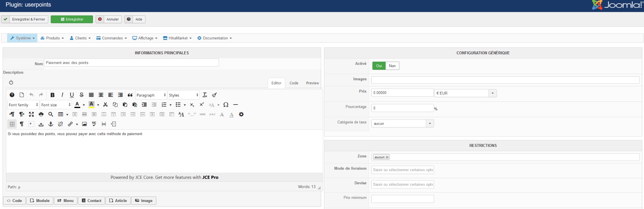
Task: Click Enregistrer & Fermer button
Action: pos(25,19)
